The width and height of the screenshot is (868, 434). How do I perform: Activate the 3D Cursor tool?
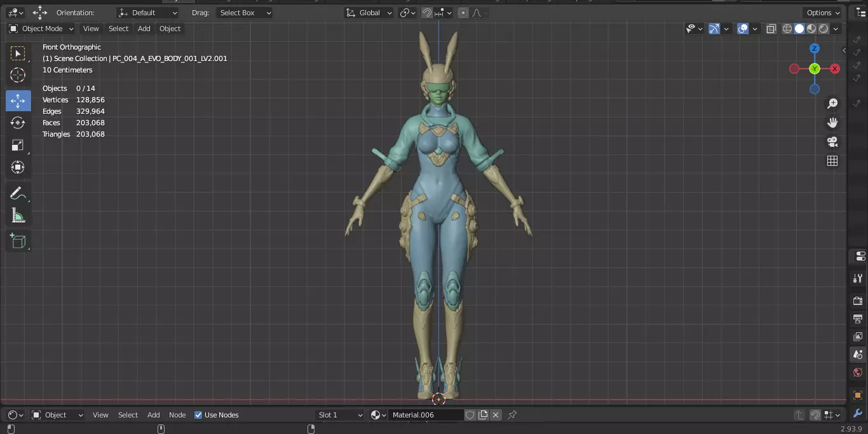pos(18,76)
